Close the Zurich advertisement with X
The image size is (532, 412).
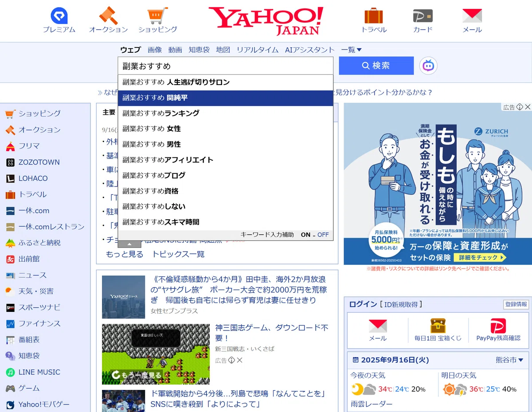click(x=528, y=107)
